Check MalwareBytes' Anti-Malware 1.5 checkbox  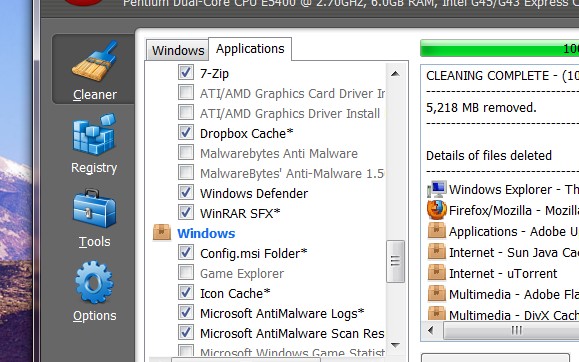186,172
